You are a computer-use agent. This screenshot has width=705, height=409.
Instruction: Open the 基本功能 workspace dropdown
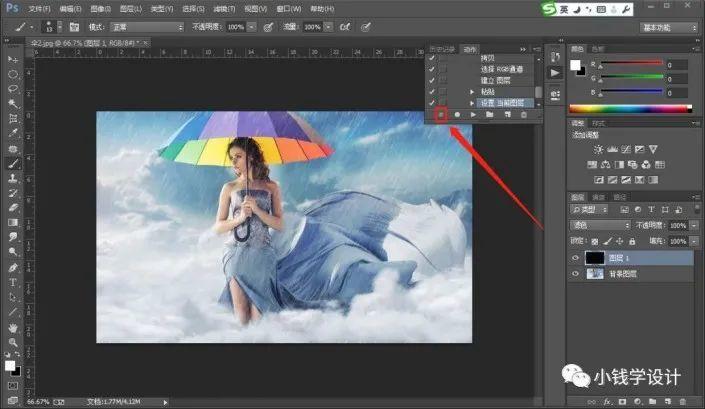(668, 28)
